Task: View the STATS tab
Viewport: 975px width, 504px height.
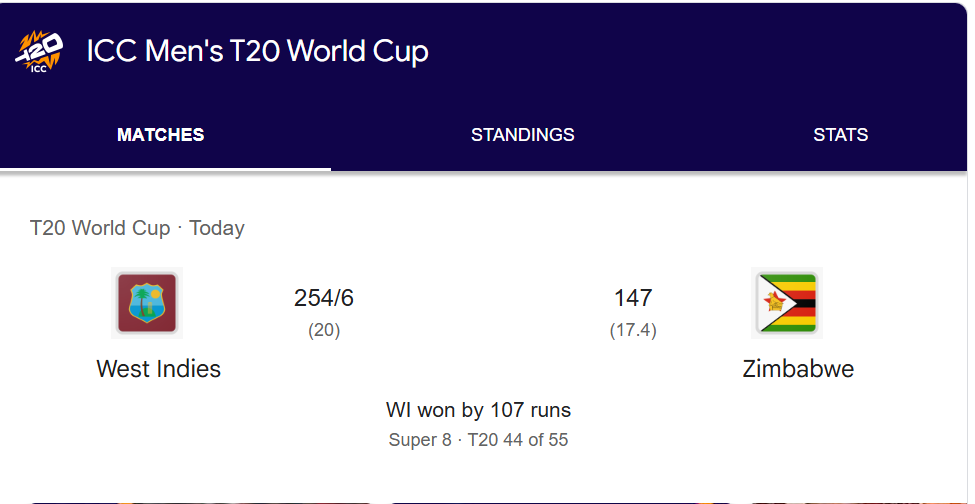Action: (x=840, y=135)
